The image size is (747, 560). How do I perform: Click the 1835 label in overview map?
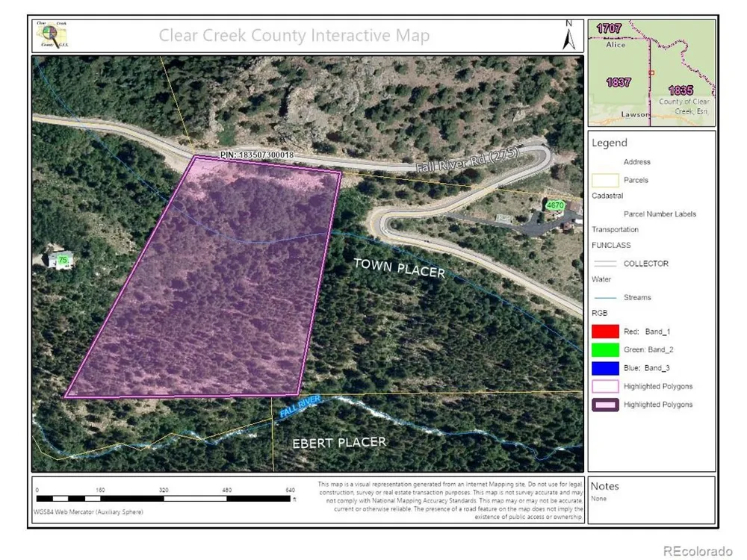681,90
